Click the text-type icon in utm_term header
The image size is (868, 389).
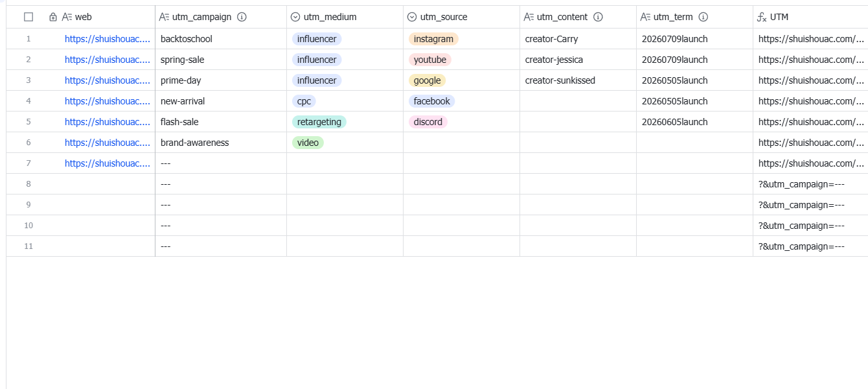(x=646, y=18)
